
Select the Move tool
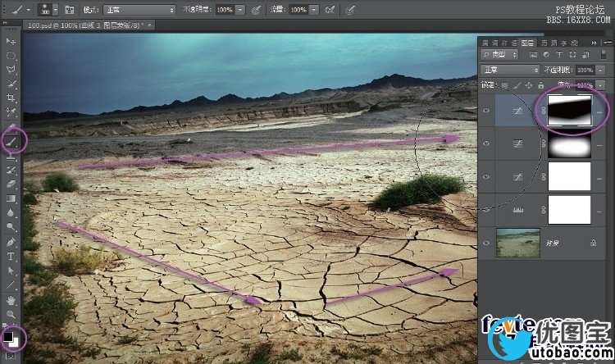(11, 41)
